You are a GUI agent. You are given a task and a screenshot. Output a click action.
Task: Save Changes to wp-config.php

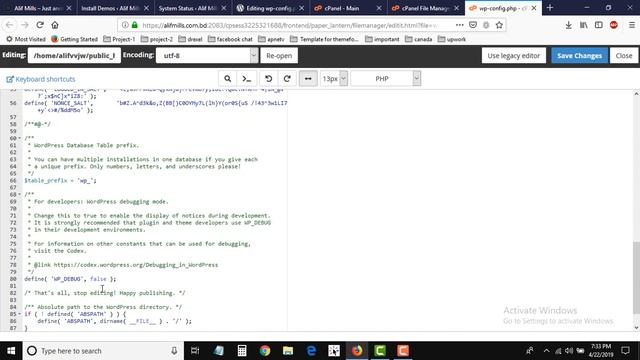point(580,56)
